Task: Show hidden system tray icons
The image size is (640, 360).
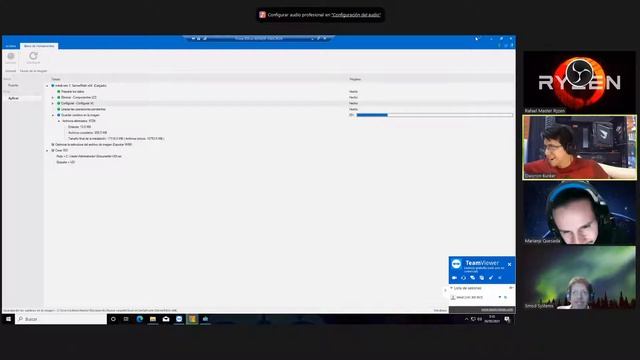Action: click(466, 319)
